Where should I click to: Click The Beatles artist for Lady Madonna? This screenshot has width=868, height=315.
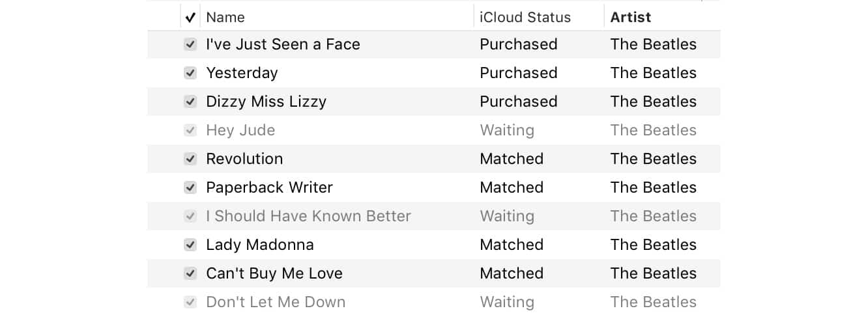coord(653,245)
